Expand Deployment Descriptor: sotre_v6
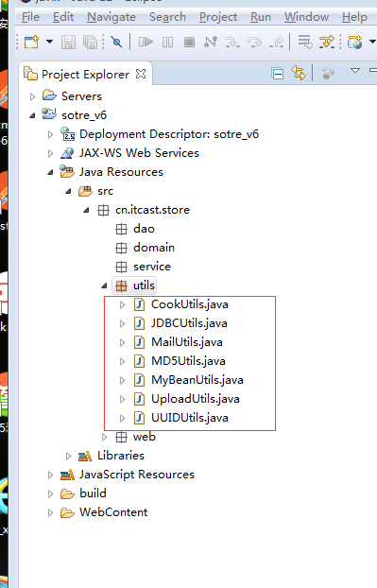Screen dimensions: 377x588 point(50,134)
